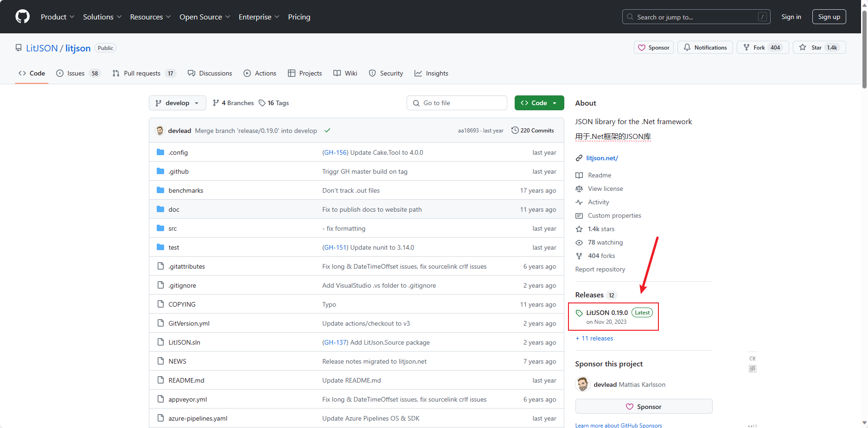Open the COPYING file
Viewport: 868px width, 428px height.
(x=182, y=304)
